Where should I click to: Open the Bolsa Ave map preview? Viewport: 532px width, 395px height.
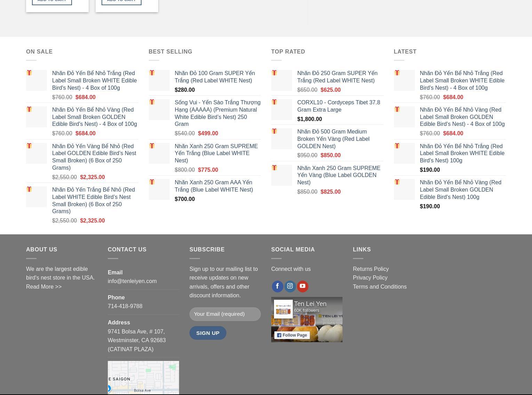tap(143, 377)
